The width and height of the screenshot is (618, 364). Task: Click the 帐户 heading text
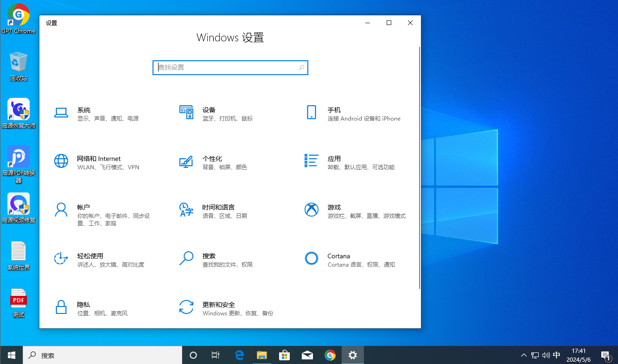point(83,207)
